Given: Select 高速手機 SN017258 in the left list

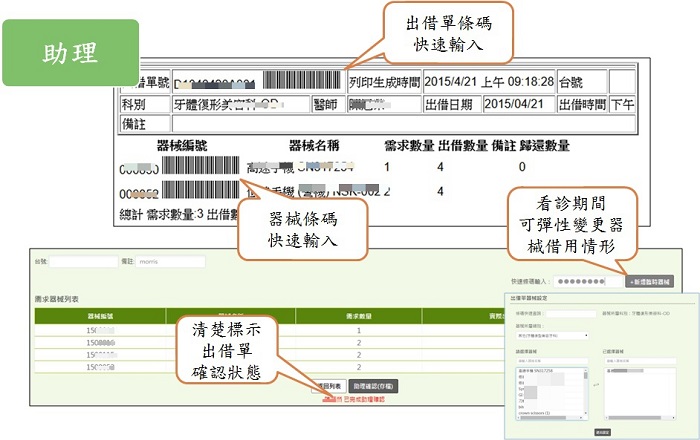Looking at the screenshot, I should point(535,371).
